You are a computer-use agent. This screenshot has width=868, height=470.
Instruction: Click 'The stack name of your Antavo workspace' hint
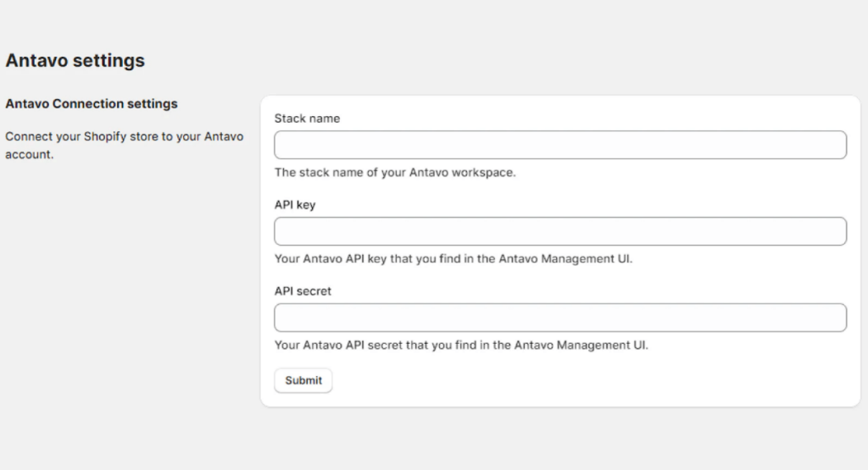(x=395, y=173)
